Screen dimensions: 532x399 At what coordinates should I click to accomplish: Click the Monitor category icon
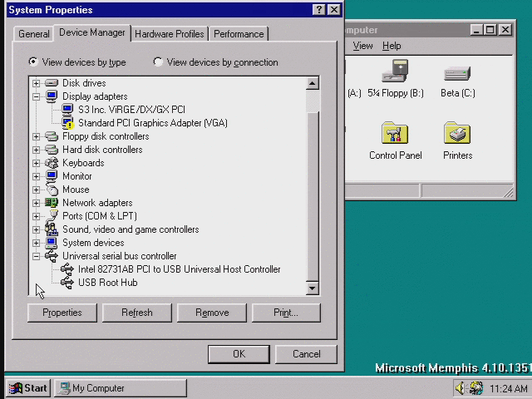(52, 176)
